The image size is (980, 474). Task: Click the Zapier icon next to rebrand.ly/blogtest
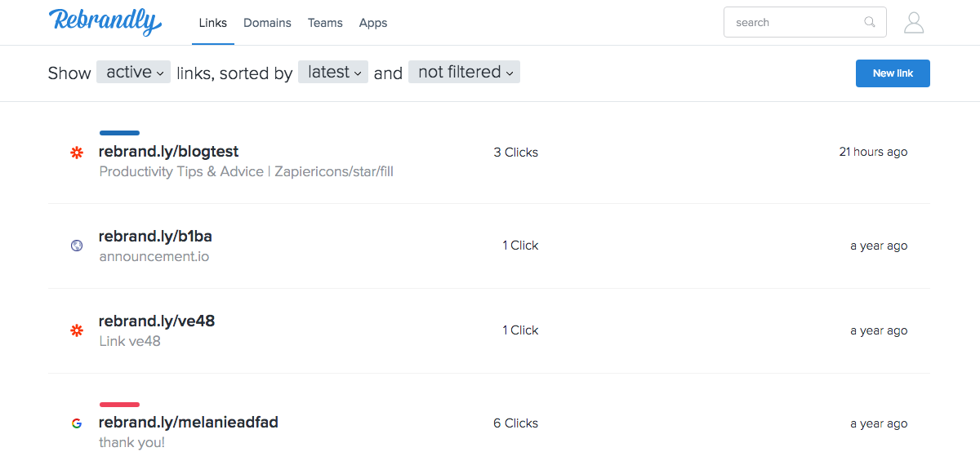tap(77, 153)
